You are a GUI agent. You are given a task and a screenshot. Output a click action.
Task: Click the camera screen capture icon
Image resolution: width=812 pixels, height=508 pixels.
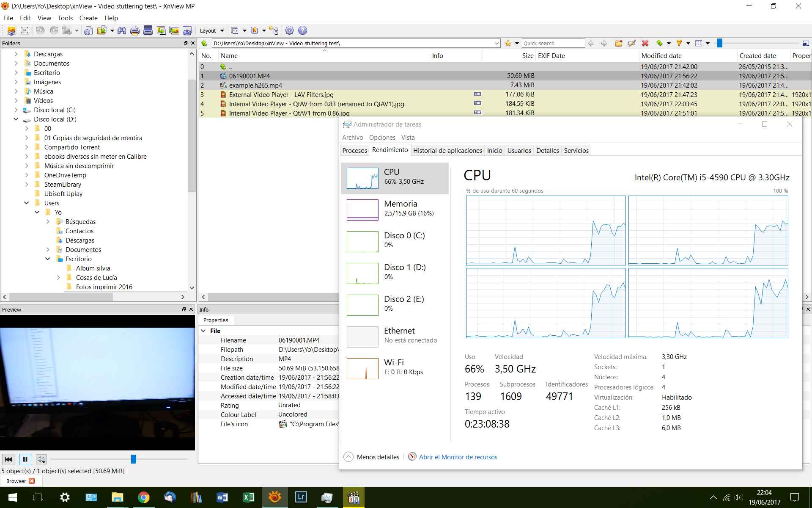tap(187, 30)
